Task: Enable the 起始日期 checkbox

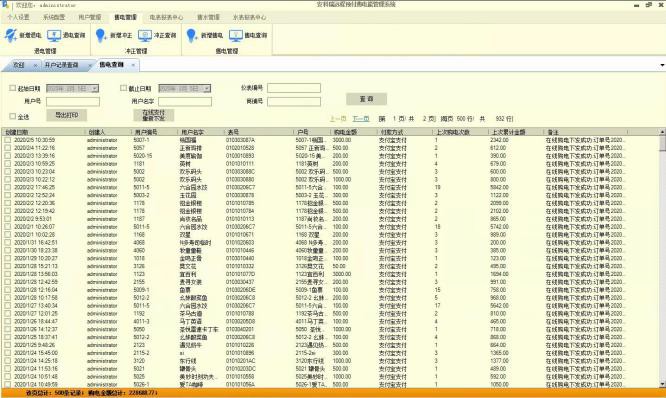Action: click(13, 88)
